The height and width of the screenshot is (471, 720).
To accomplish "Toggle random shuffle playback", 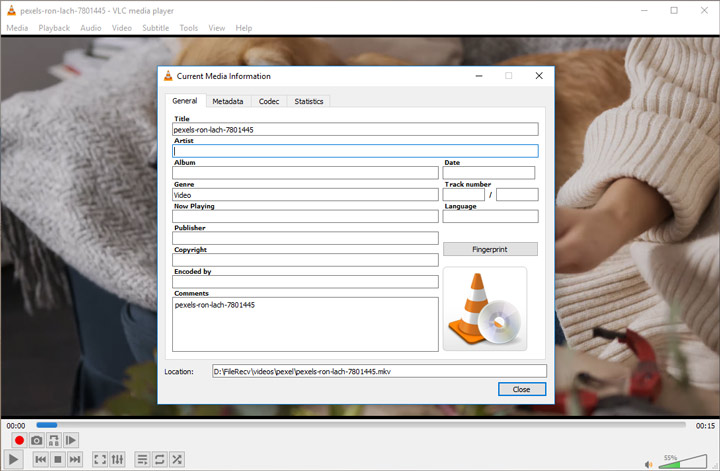I will tap(177, 459).
